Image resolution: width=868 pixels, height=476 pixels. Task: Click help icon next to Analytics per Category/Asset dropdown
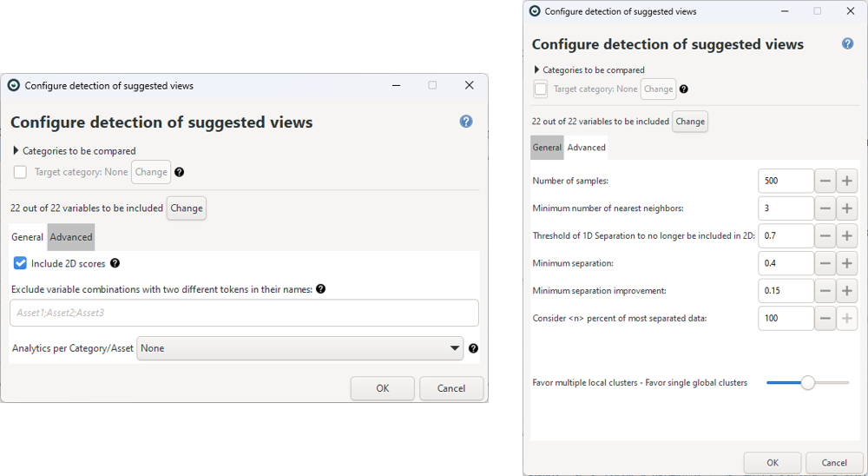click(x=473, y=348)
